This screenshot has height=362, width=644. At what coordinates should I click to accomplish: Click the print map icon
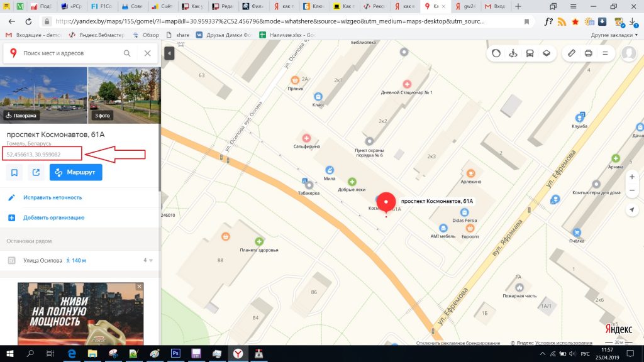588,53
